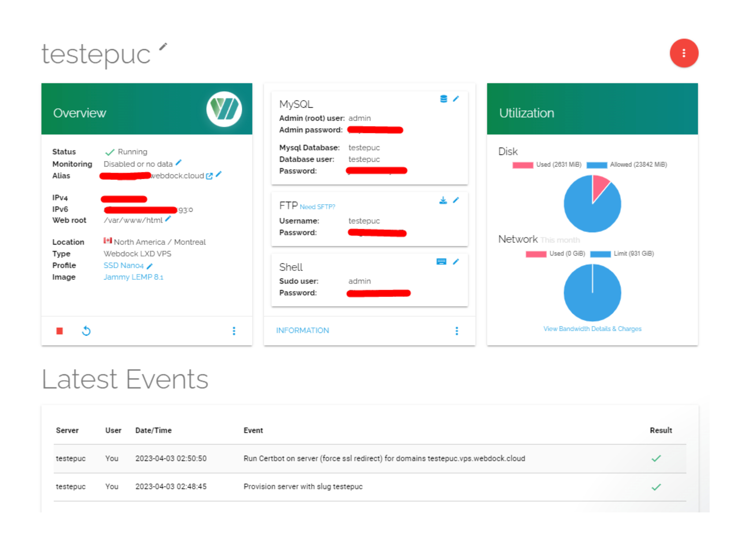Image resolution: width=753 pixels, height=560 pixels.
Task: Open the Shell web terminal keyboard icon
Action: 441,261
